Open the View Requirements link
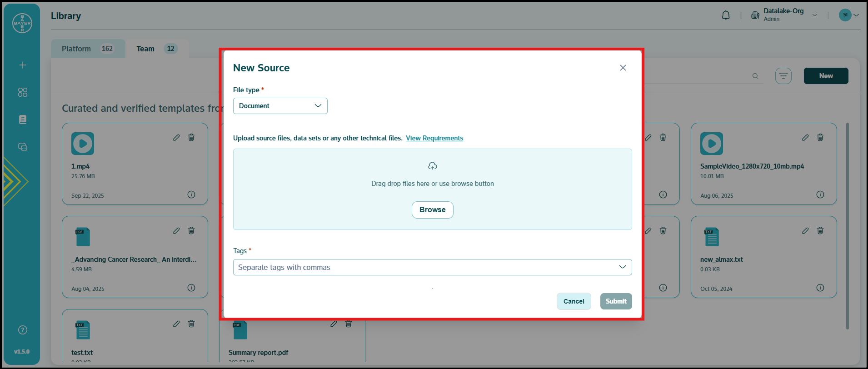Screen dimensions: 868x369 (x=434, y=138)
